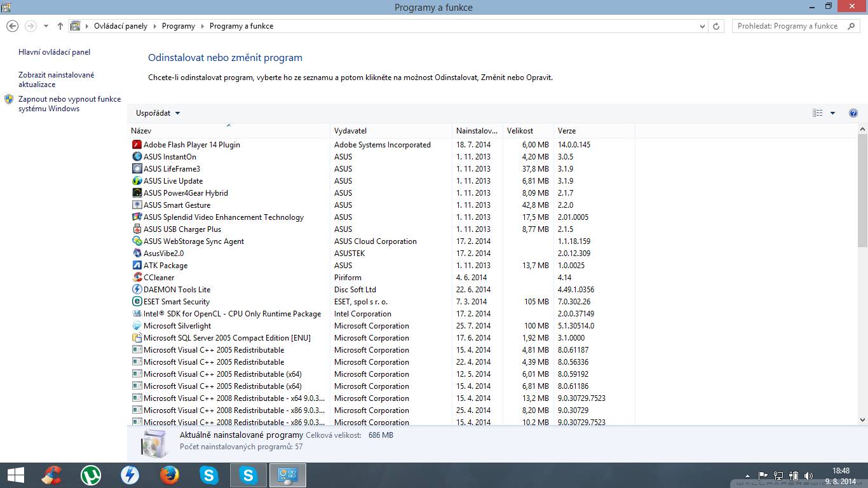Click the Disc Soft Ltd publisher cell

(355, 290)
